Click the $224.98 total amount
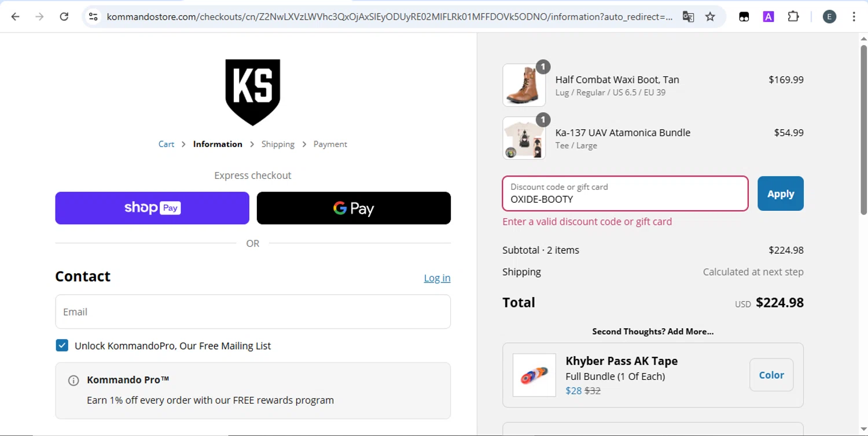 tap(779, 302)
